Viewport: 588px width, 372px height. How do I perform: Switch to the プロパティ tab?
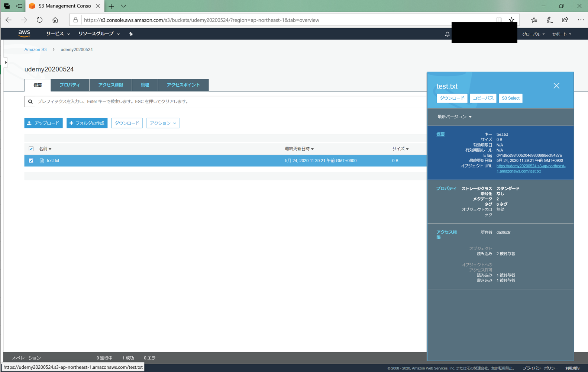(70, 85)
